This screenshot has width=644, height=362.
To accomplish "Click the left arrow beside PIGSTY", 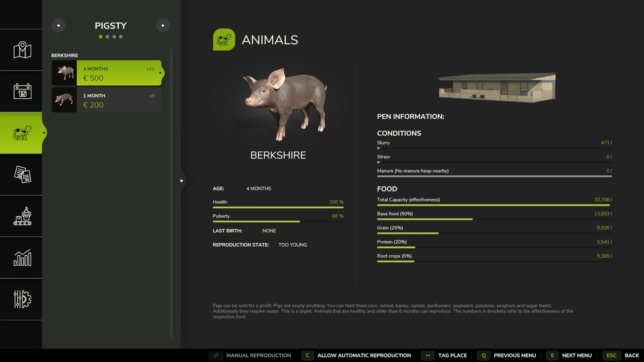I will [58, 25].
